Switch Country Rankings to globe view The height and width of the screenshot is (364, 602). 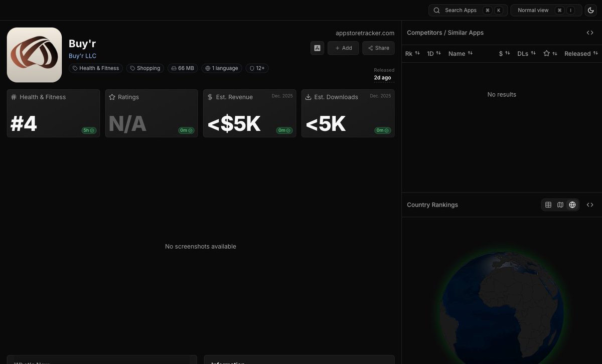[572, 205]
